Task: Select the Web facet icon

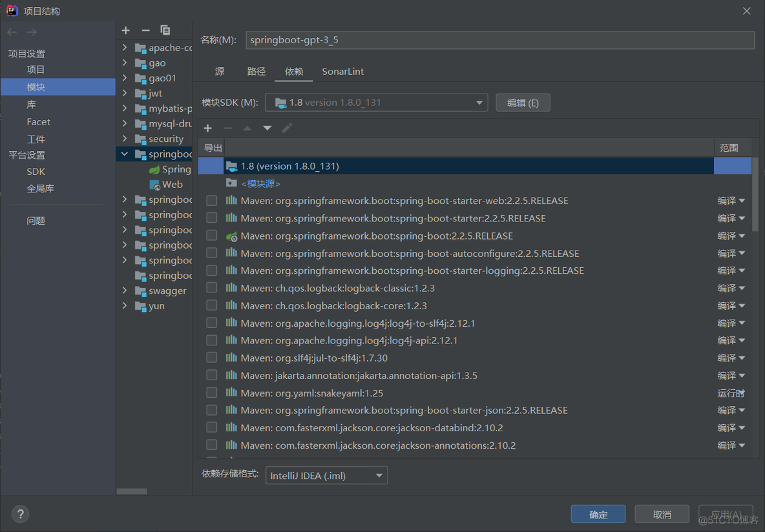Action: pyautogui.click(x=154, y=185)
